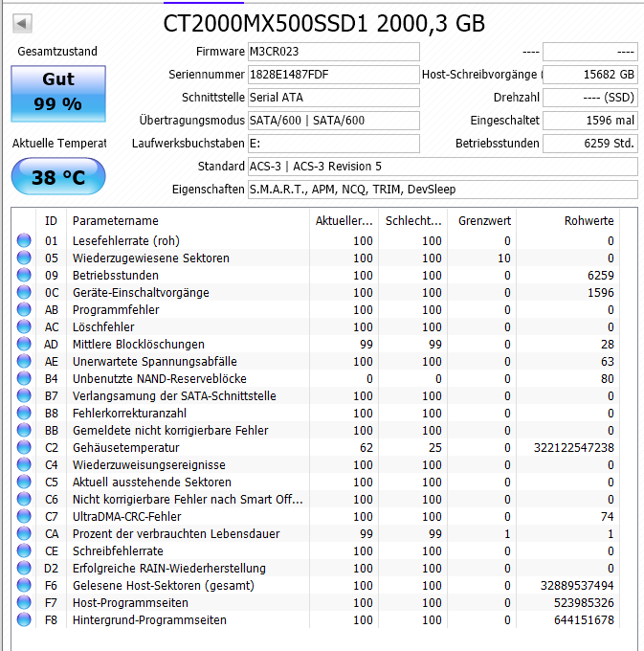Select the Unbenutzte NAND-Reserveblöcke parameter name
Viewport: 644px width, 651px height.
tap(160, 379)
